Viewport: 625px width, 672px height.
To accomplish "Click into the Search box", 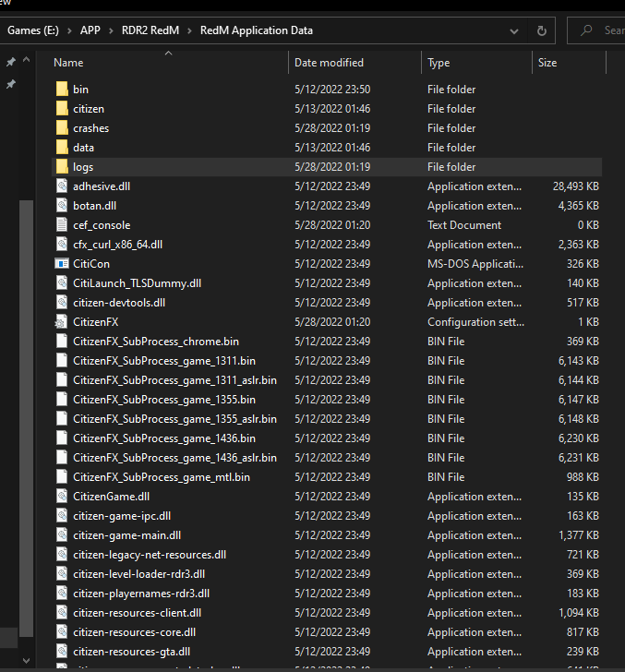I will [595, 30].
